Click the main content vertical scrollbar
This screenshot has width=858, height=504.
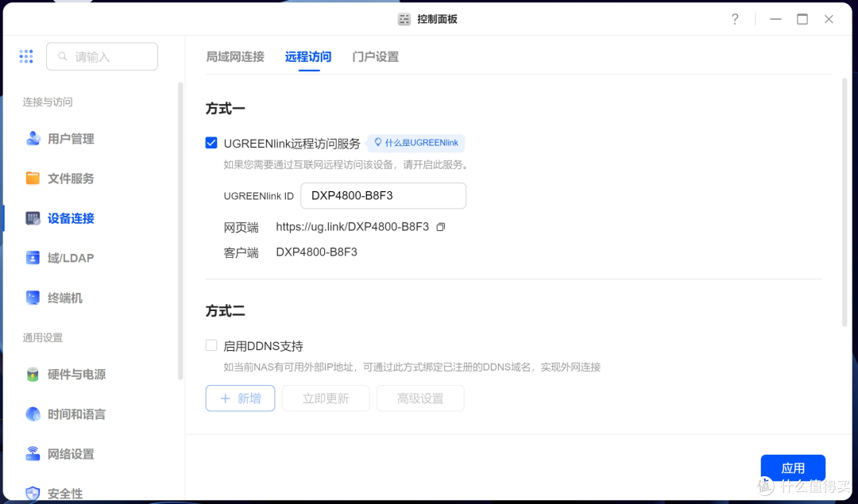click(x=844, y=202)
